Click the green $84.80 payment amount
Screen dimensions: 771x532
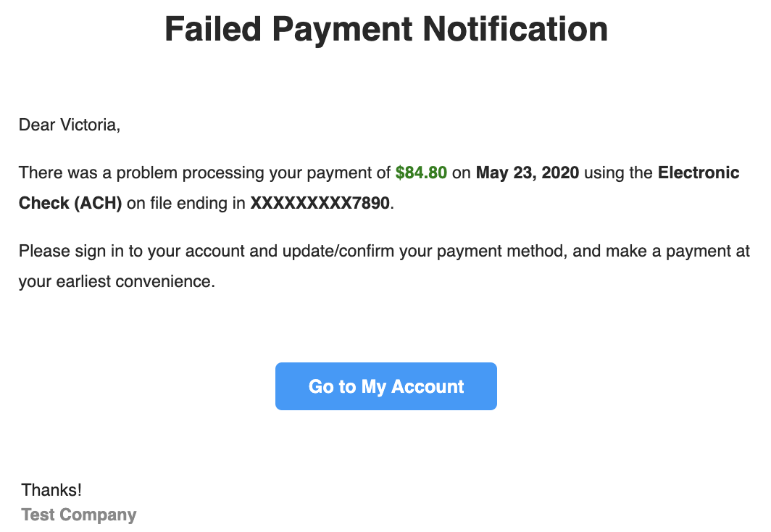pyautogui.click(x=421, y=173)
